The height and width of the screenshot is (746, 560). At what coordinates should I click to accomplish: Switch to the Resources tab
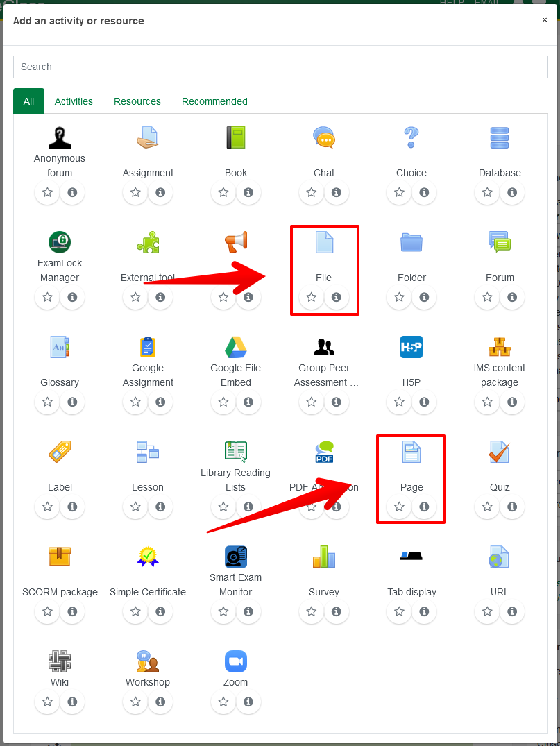(x=137, y=101)
